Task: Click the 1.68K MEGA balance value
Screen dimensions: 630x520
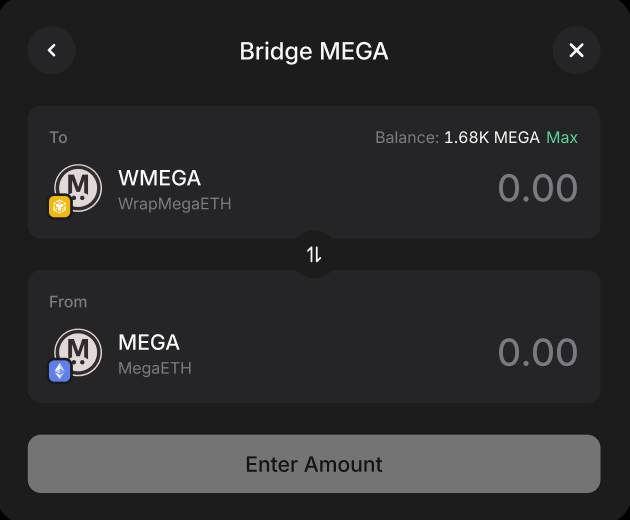Action: coord(491,137)
